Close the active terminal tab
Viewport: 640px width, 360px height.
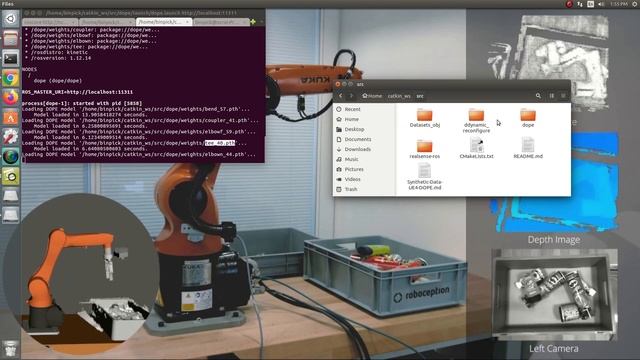coord(187,22)
